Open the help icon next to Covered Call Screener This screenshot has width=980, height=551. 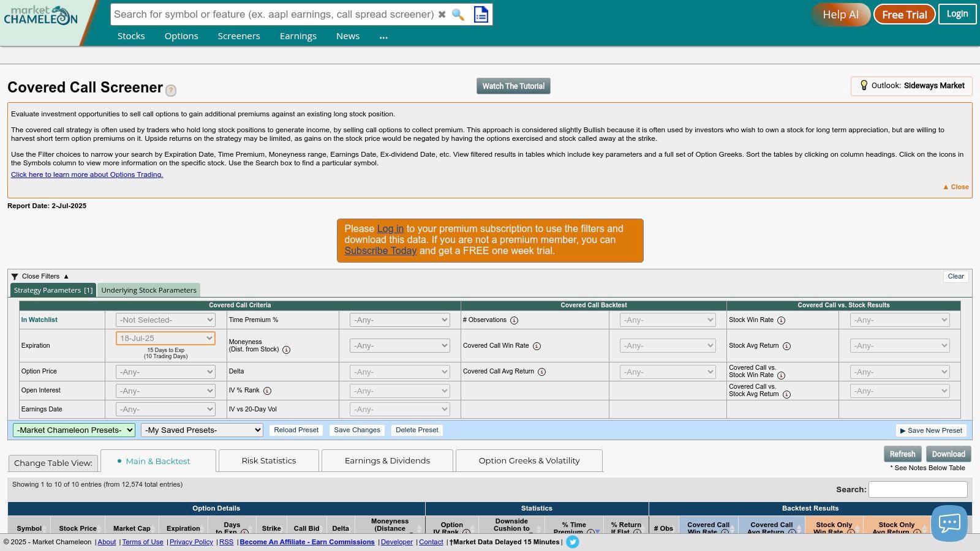point(171,91)
